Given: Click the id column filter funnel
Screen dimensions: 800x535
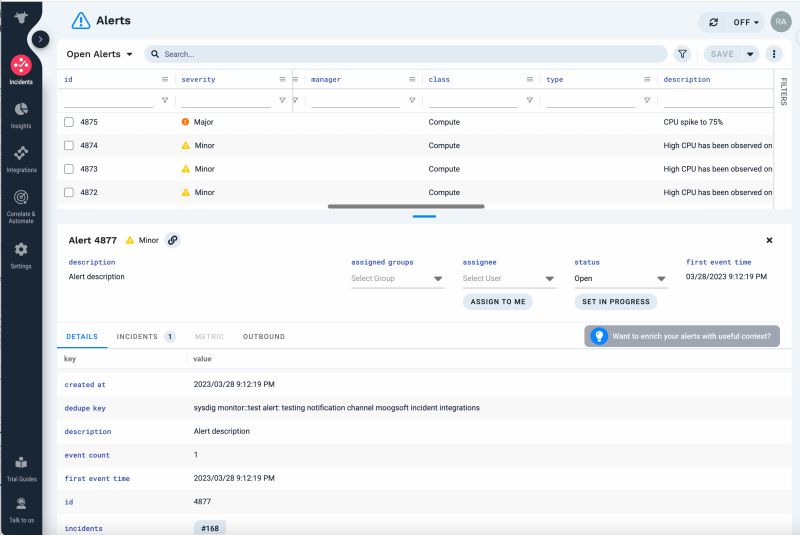Looking at the screenshot, I should pos(165,100).
